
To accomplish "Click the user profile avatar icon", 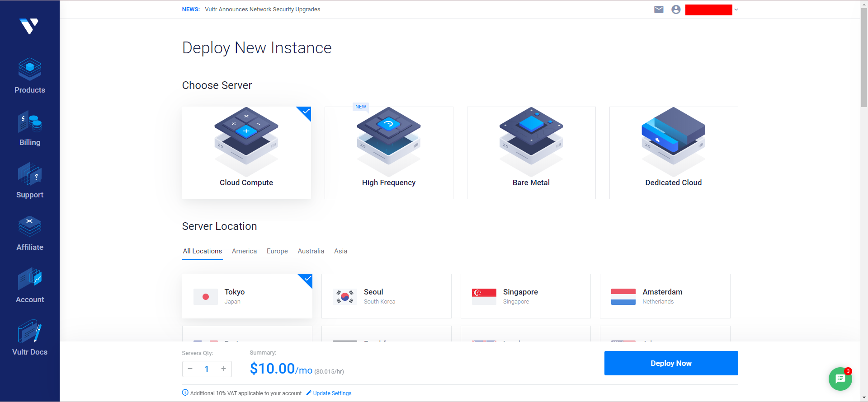I will coord(676,9).
